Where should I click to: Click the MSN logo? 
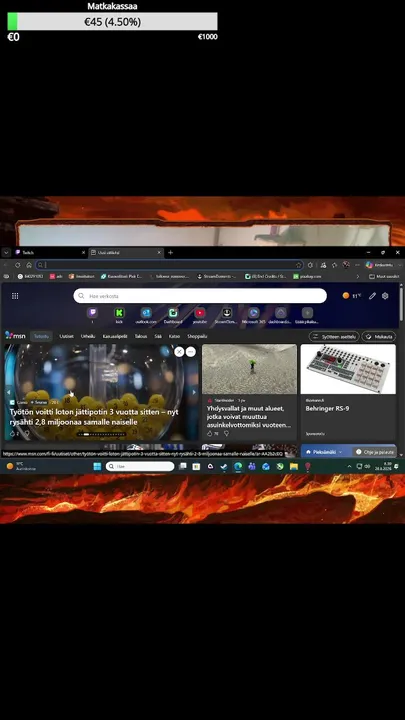pyautogui.click(x=15, y=336)
